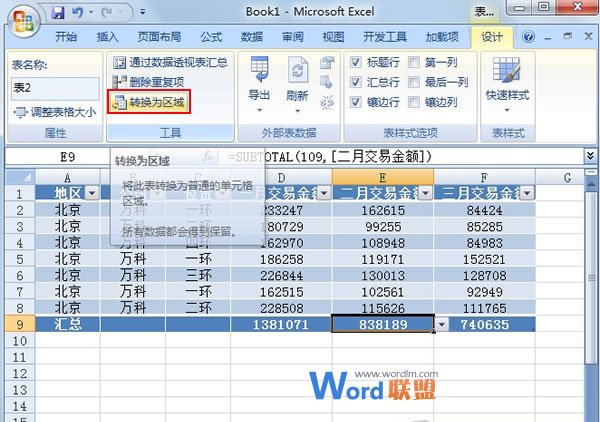Switch to the 视图 tab

point(333,37)
